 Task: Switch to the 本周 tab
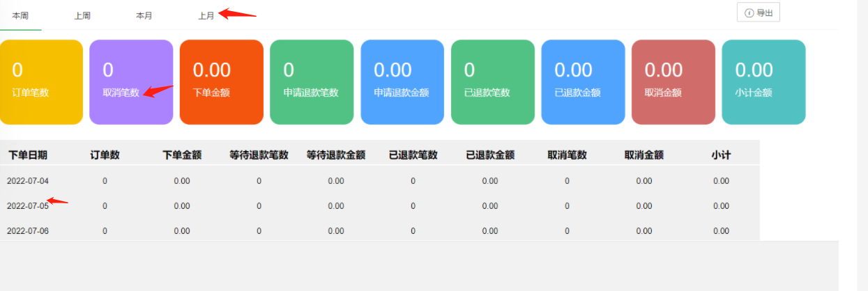tap(20, 15)
